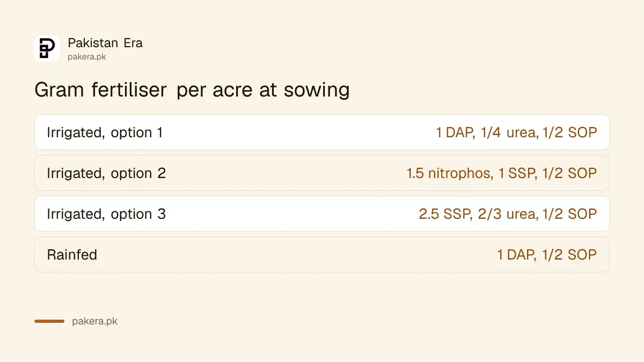Click the brown accent bar in footer
644x362 pixels.
pyautogui.click(x=49, y=321)
